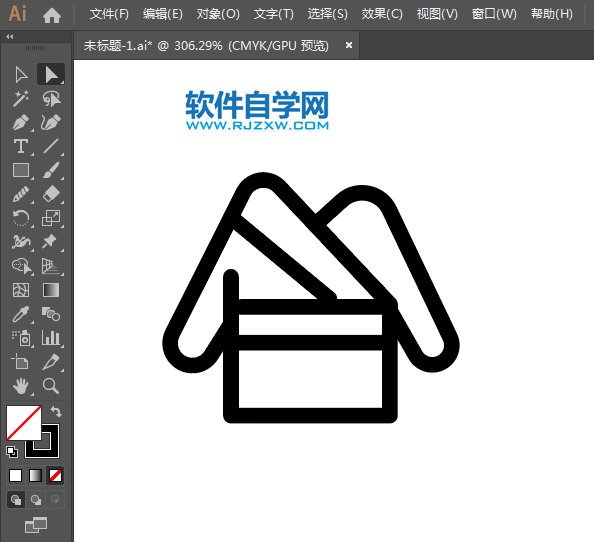The image size is (594, 542).
Task: Reset to default fill and stroke
Action: tap(12, 452)
